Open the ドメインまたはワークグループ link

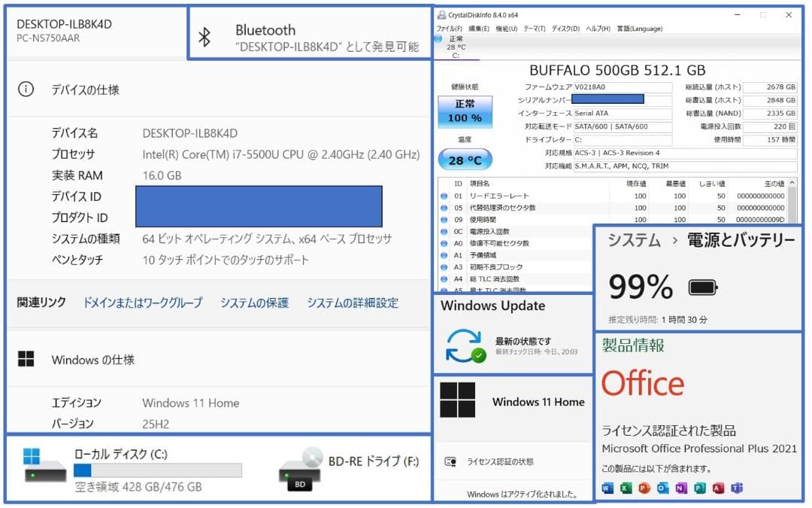point(143,303)
